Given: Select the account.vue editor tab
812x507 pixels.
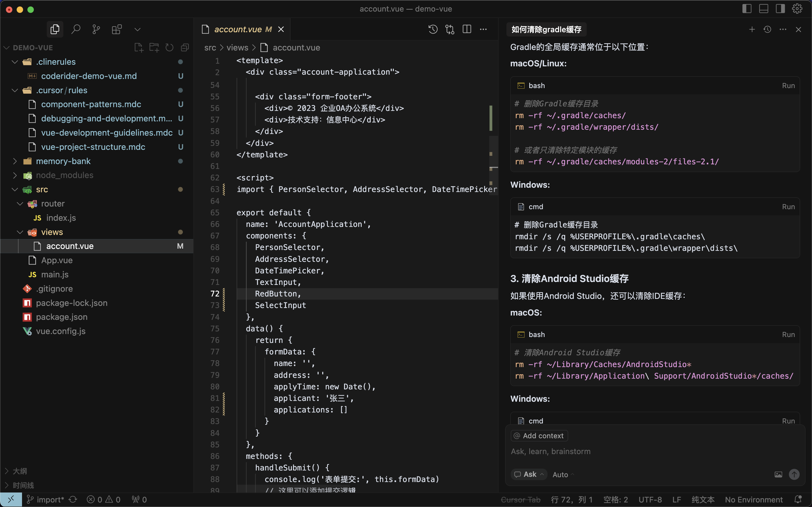Looking at the screenshot, I should (238, 30).
